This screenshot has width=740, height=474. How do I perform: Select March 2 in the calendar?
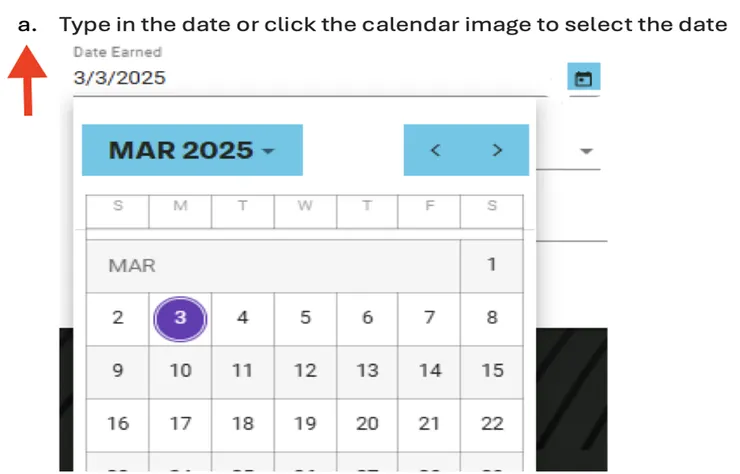(118, 318)
